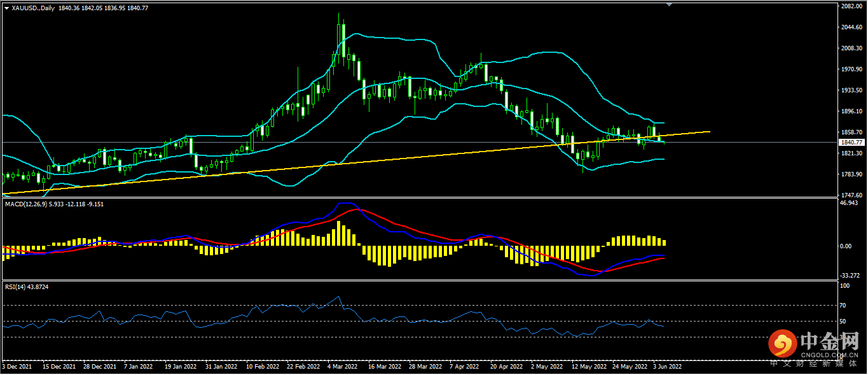Click the 4 Mar 2022 date label
Image resolution: width=868 pixels, height=375 pixels.
[342, 367]
